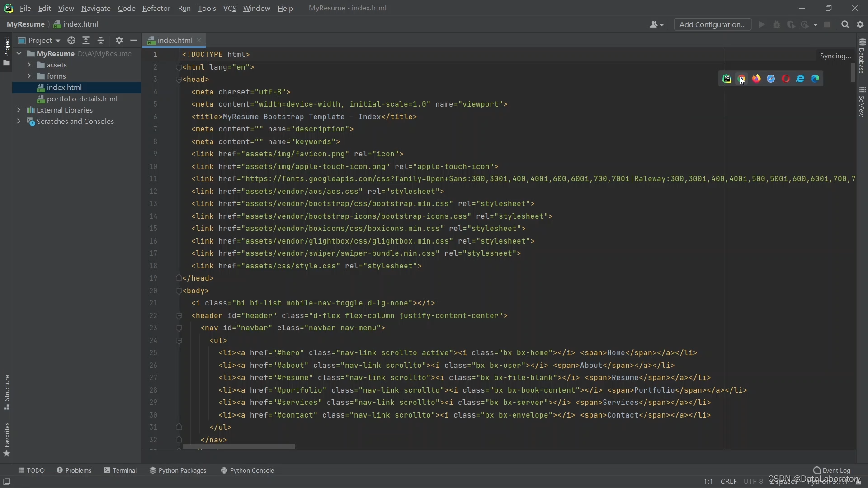Open index.html in Opera browser
The width and height of the screenshot is (868, 488).
click(786, 79)
